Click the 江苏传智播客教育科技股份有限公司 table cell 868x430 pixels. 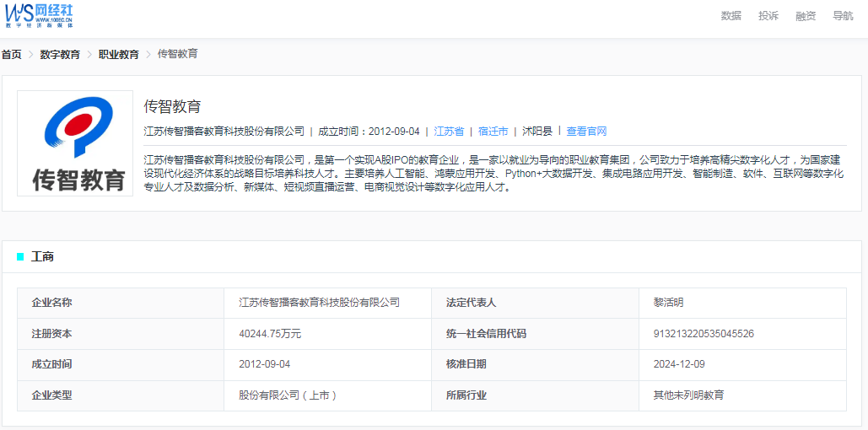(327, 303)
